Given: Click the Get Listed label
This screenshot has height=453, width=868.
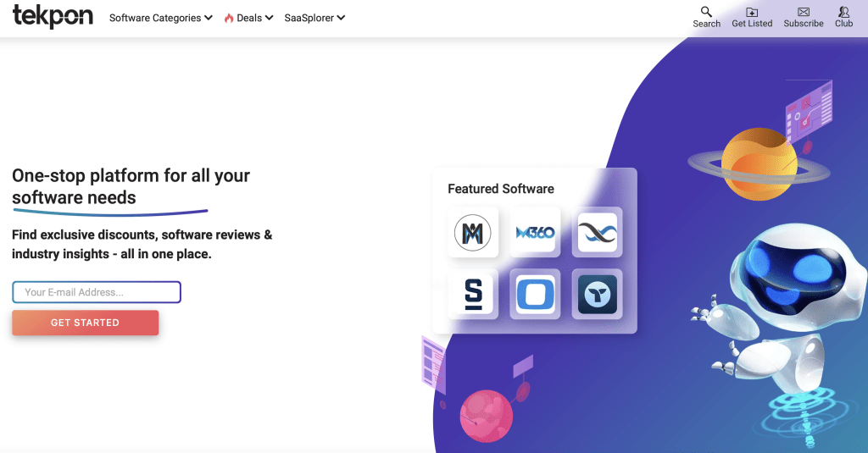Looking at the screenshot, I should (x=752, y=23).
